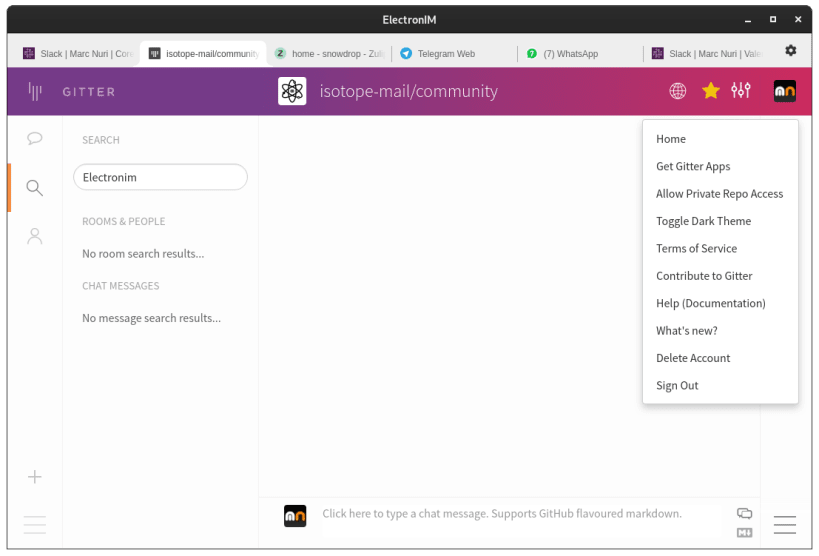Click the user avatar beside chat input
Image resolution: width=819 pixels, height=556 pixels.
[x=295, y=516]
